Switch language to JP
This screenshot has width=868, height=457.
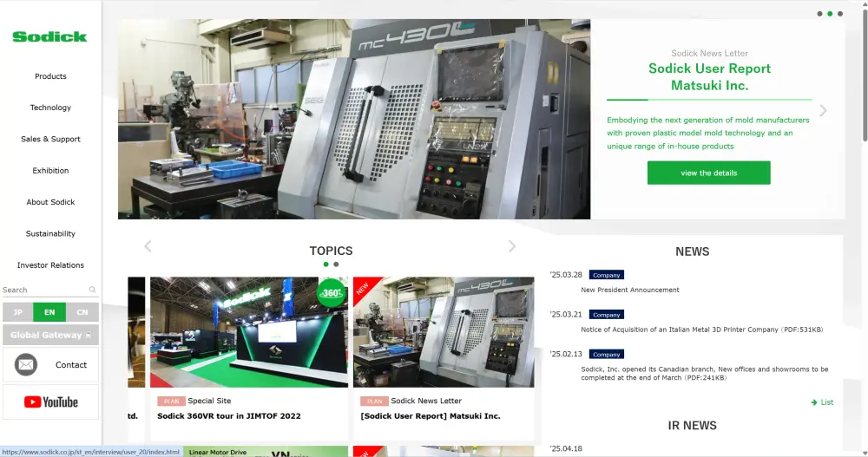(17, 312)
